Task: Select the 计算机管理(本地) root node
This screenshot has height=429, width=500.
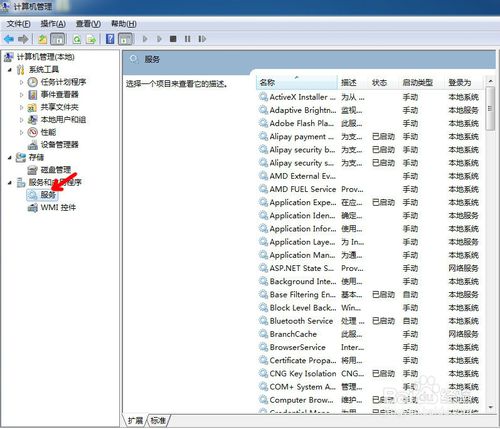Action: tap(46, 57)
